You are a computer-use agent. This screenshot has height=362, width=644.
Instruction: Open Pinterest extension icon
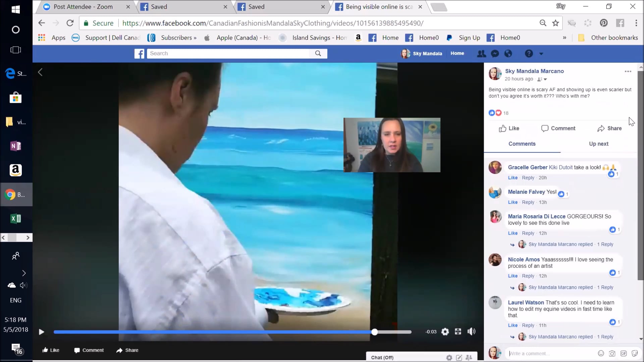coord(604,23)
